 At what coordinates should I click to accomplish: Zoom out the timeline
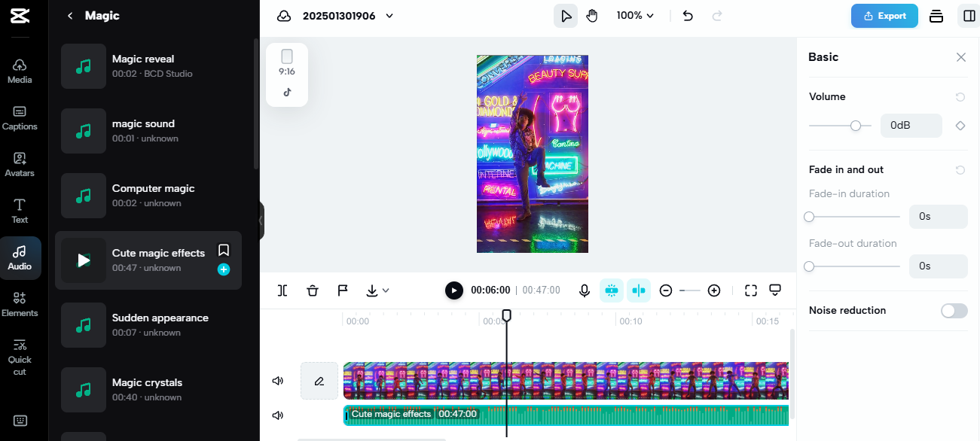tap(666, 290)
